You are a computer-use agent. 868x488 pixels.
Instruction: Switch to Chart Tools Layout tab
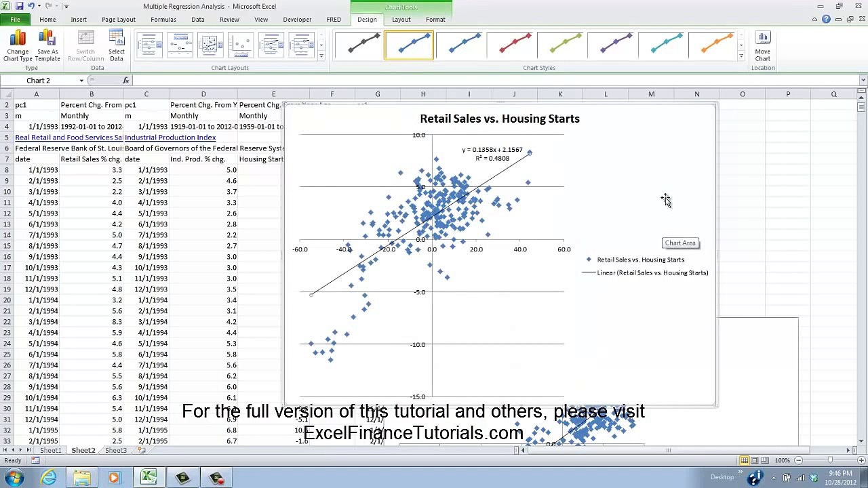401,20
